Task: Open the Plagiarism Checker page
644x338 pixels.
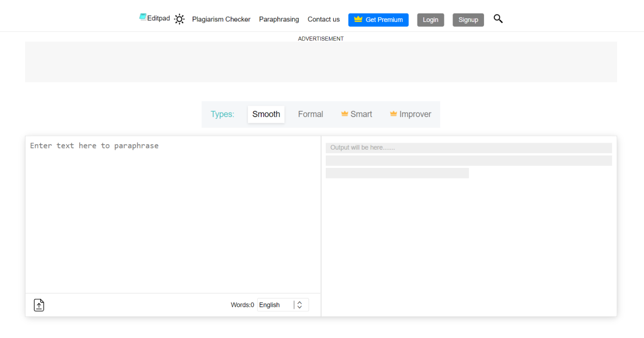Action: point(221,19)
